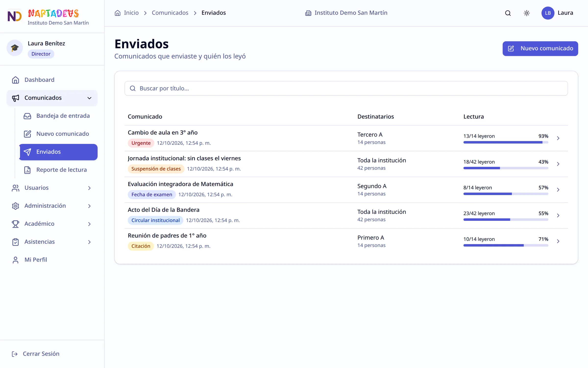Click the search magnifier icon in header
Image resolution: width=588 pixels, height=368 pixels.
[508, 13]
